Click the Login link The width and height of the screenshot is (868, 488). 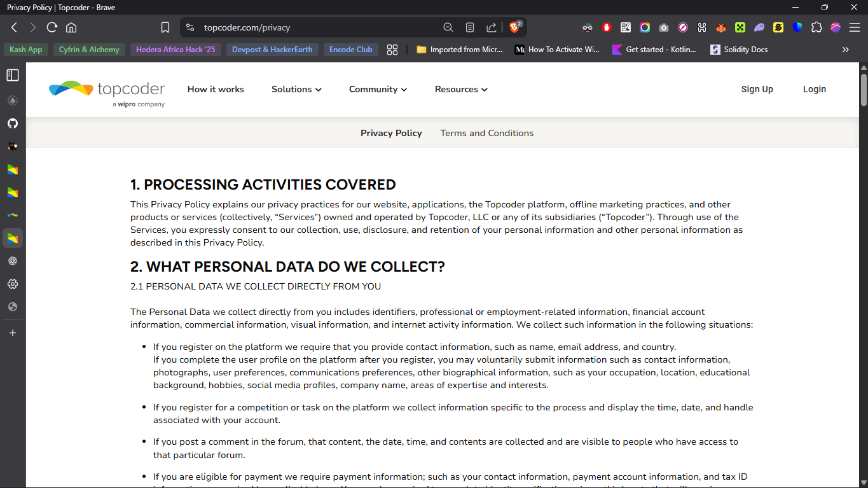(x=814, y=89)
